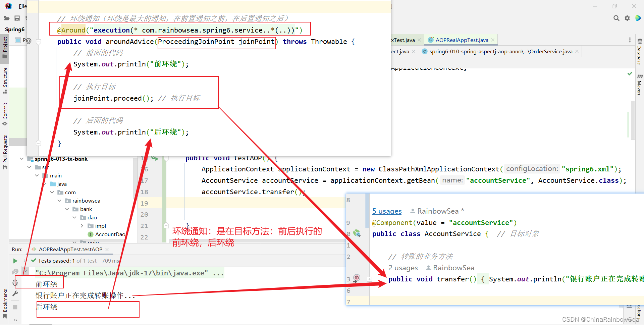Expand more run toolbar actions chevron
This screenshot has height=325, width=644.
click(15, 320)
